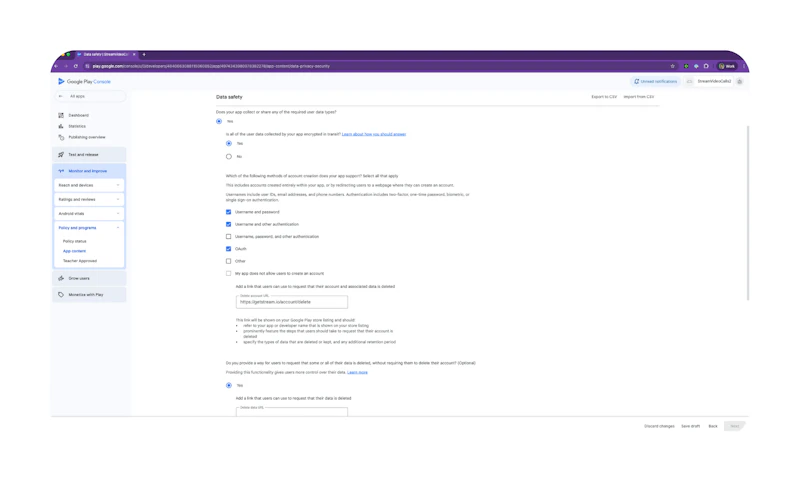Open the Policy status menu item

(74, 241)
